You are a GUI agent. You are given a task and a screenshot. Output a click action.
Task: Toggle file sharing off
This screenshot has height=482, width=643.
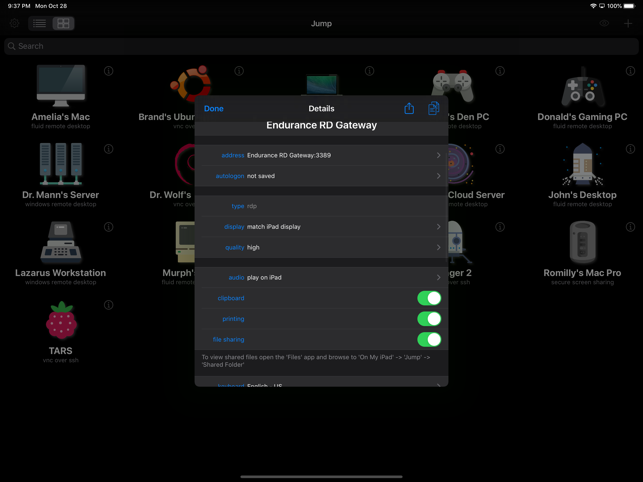click(429, 339)
